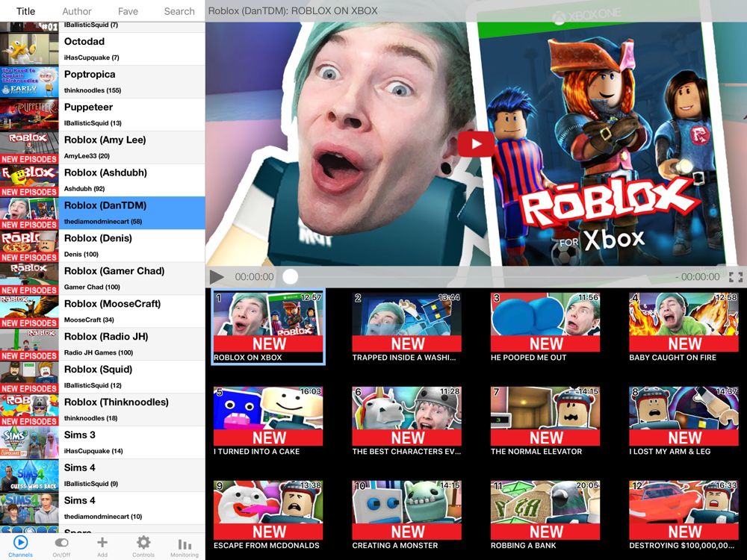747x560 pixels.
Task: Select the Puppeteer channel row
Action: (102, 115)
